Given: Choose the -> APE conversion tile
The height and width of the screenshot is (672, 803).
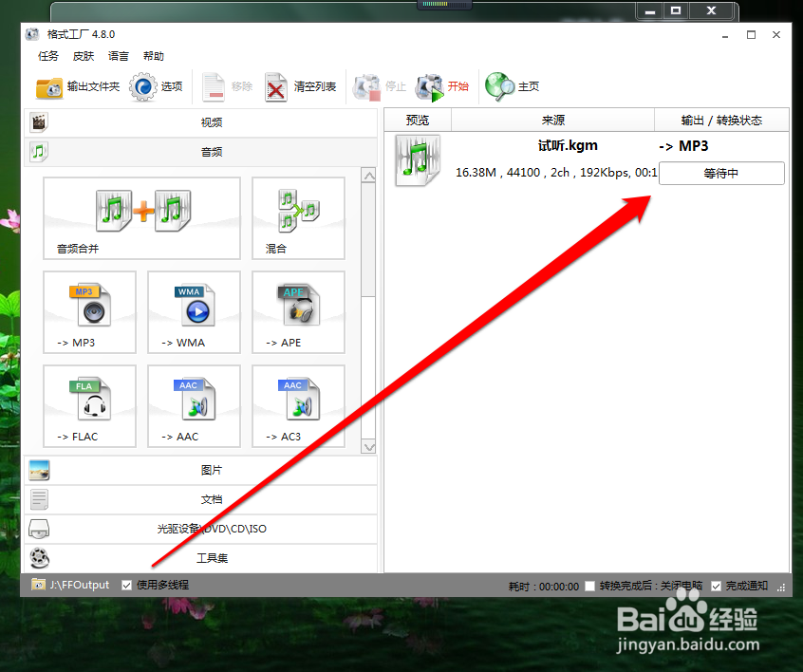Looking at the screenshot, I should coord(299,312).
